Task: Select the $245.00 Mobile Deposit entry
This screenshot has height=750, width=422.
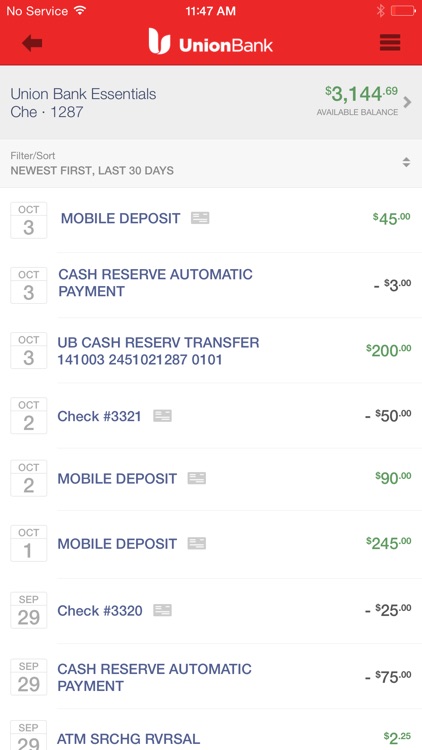Action: click(211, 543)
